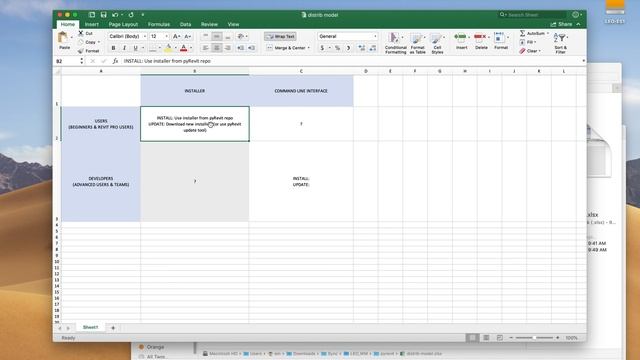Click the Search Sheet field

[533, 15]
